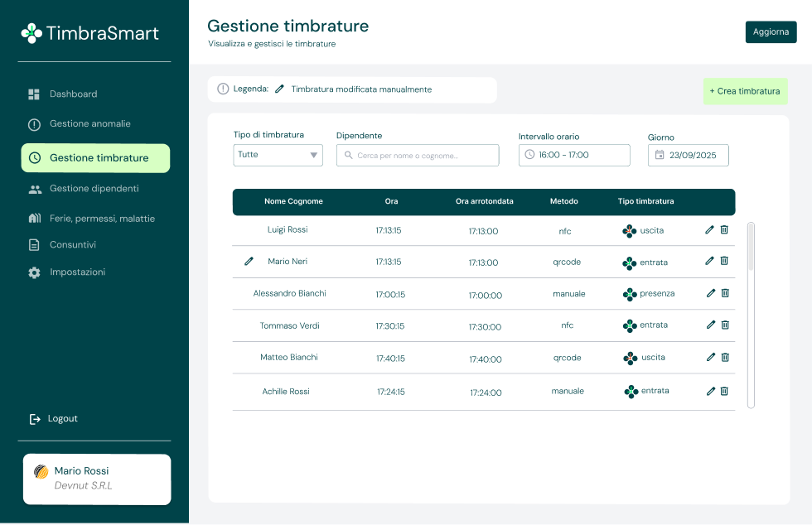The width and height of the screenshot is (812, 525).
Task: Go to Dashboard in the sidebar
Action: coord(73,94)
